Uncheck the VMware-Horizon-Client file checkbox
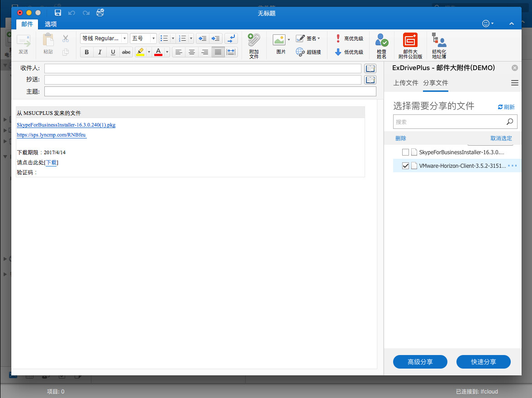Screen dimensions: 532x398 (x=405, y=166)
